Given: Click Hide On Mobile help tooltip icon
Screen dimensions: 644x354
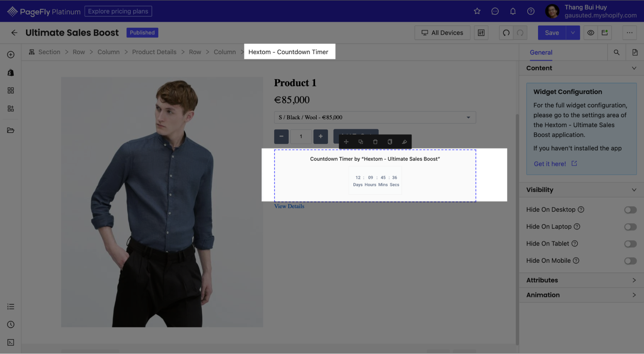Looking at the screenshot, I should [576, 261].
